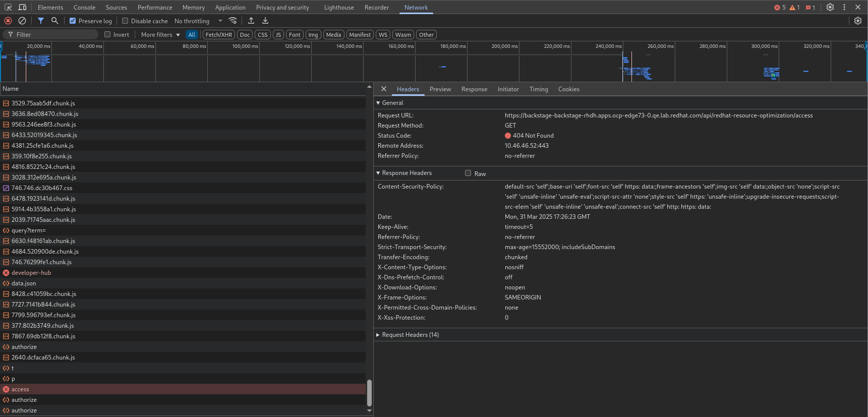Screen dimensions: 868x417
Task: Enable the Disable cache checkbox
Action: click(125, 21)
